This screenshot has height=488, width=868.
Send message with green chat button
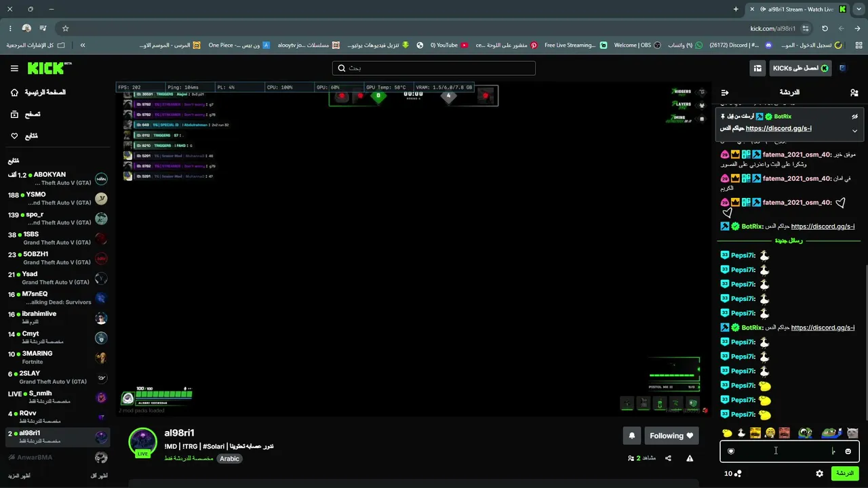click(x=845, y=473)
